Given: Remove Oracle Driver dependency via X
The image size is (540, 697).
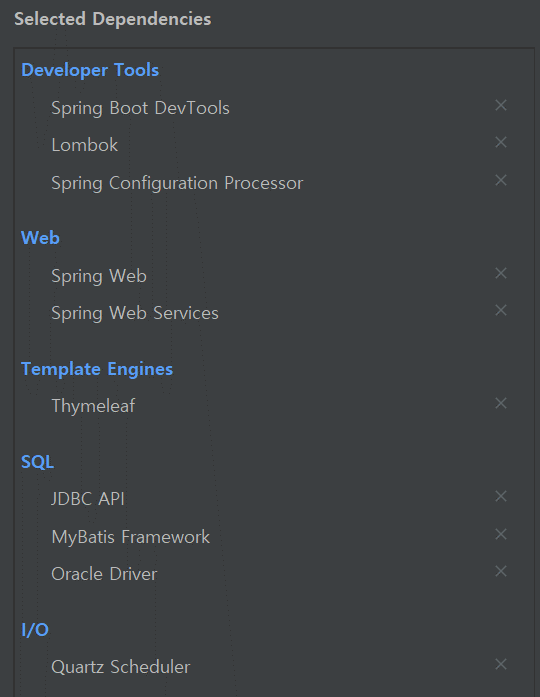Looking at the screenshot, I should point(501,571).
